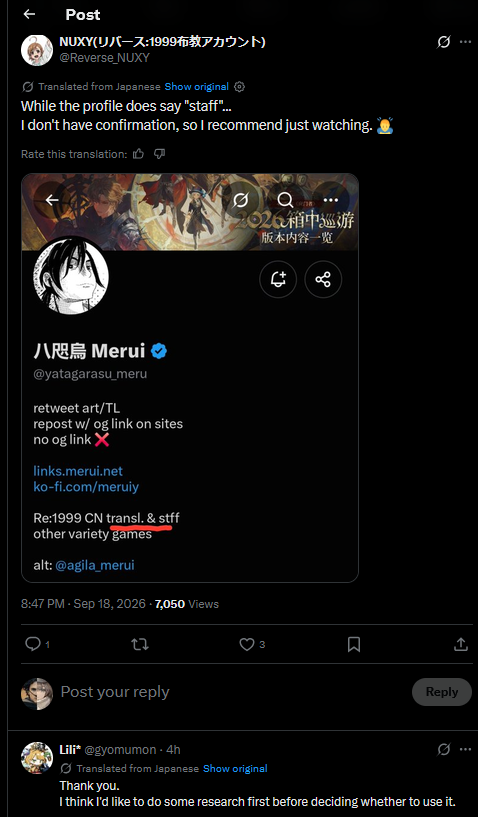Image resolution: width=478 pixels, height=817 pixels.
Task: Open the more options menu on NUXY's post
Action: pyautogui.click(x=465, y=42)
